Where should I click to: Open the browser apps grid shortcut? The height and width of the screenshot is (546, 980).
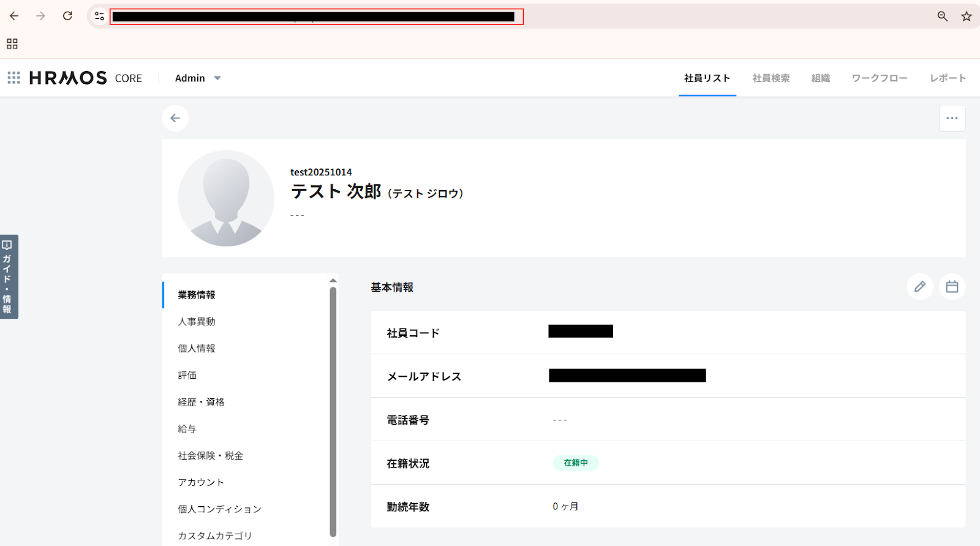12,44
